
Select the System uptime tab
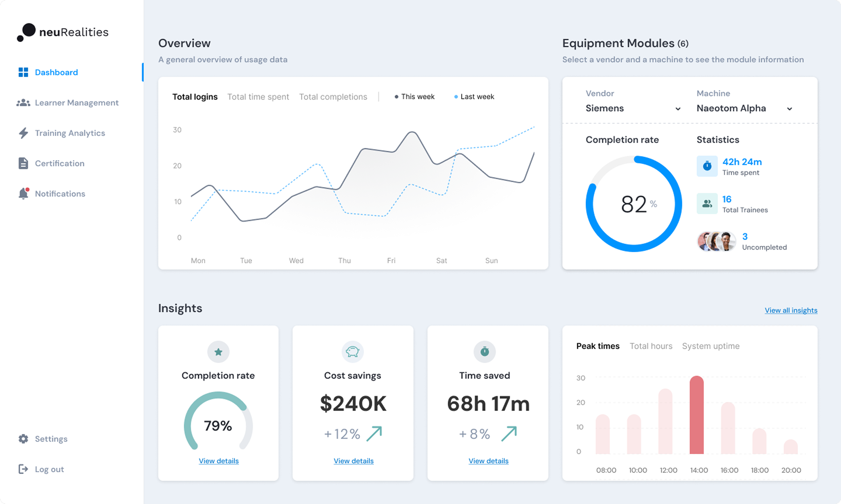point(710,346)
